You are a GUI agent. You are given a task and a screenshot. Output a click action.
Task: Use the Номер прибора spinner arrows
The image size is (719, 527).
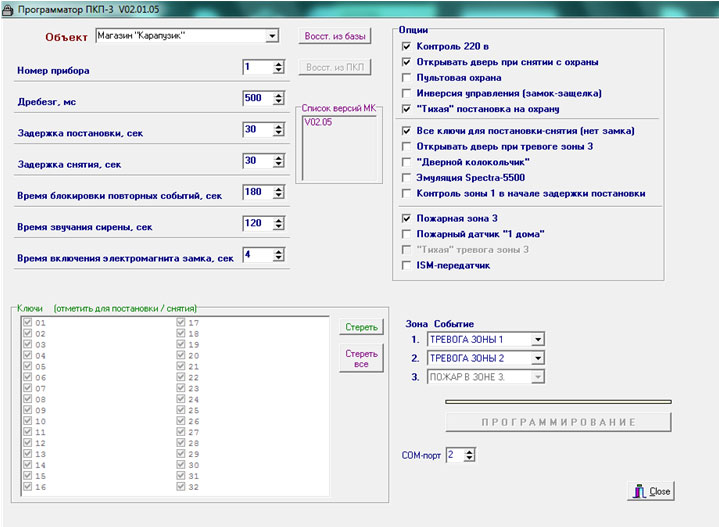click(x=278, y=67)
